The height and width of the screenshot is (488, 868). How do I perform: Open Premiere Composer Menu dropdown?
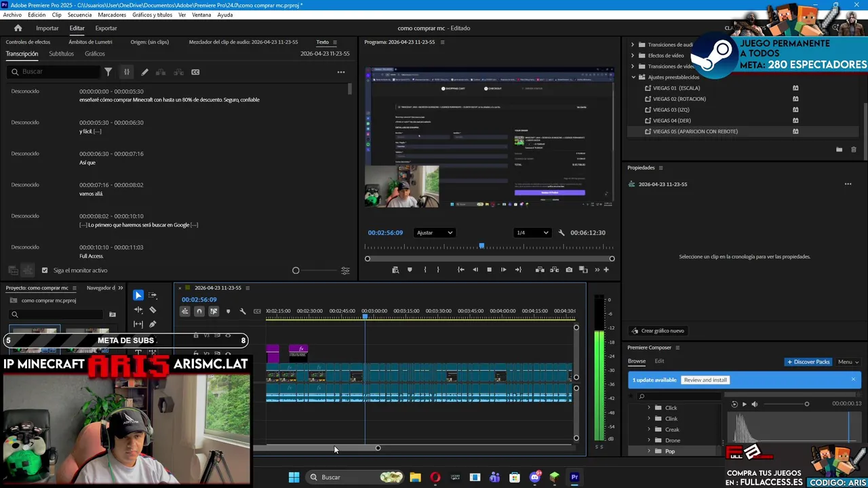[848, 362]
